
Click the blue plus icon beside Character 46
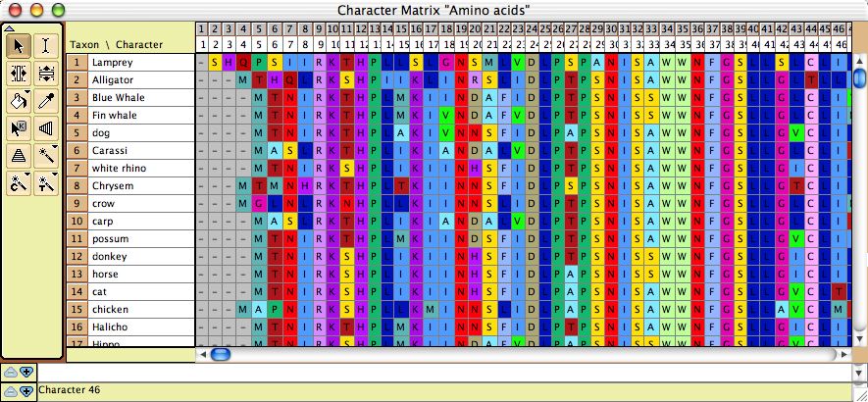coord(26,391)
